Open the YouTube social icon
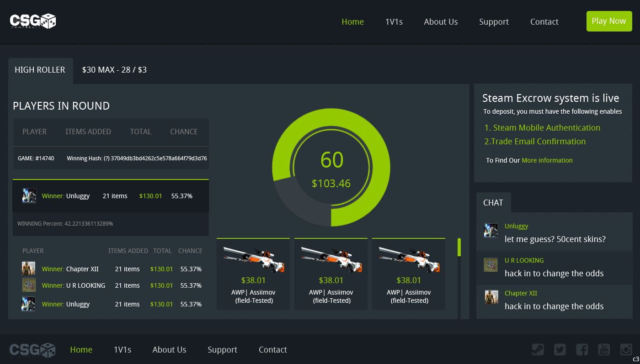Viewport: 640px width, 364px height. click(x=604, y=349)
